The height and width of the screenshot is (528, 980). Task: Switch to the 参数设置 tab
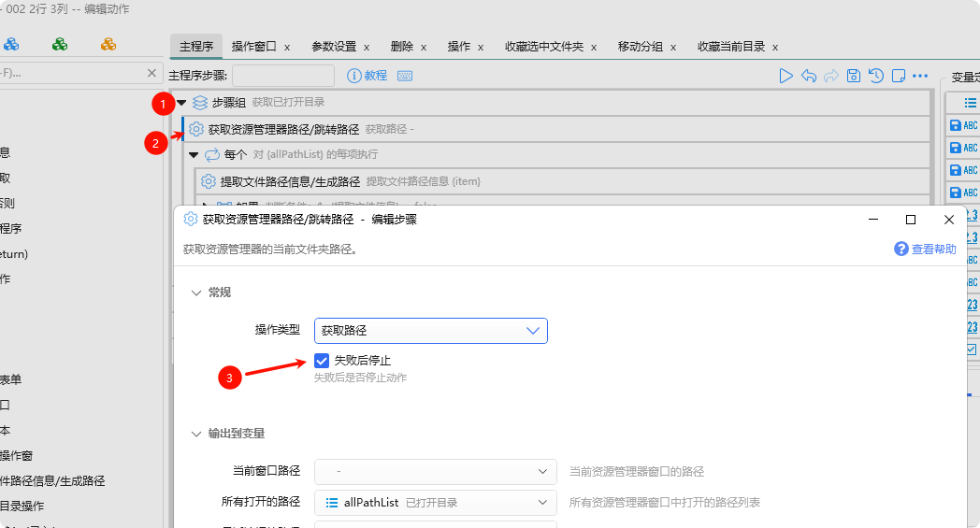(x=334, y=47)
